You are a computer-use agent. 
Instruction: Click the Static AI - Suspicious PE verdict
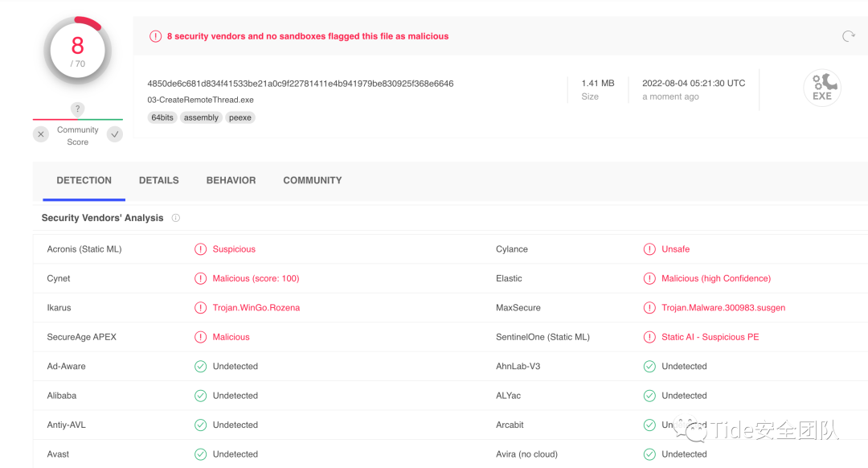pyautogui.click(x=710, y=337)
